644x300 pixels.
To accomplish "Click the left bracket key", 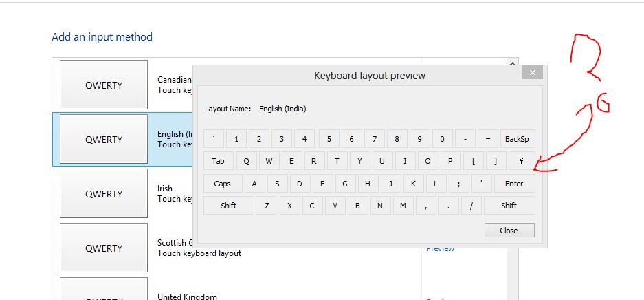I will pyautogui.click(x=473, y=161).
